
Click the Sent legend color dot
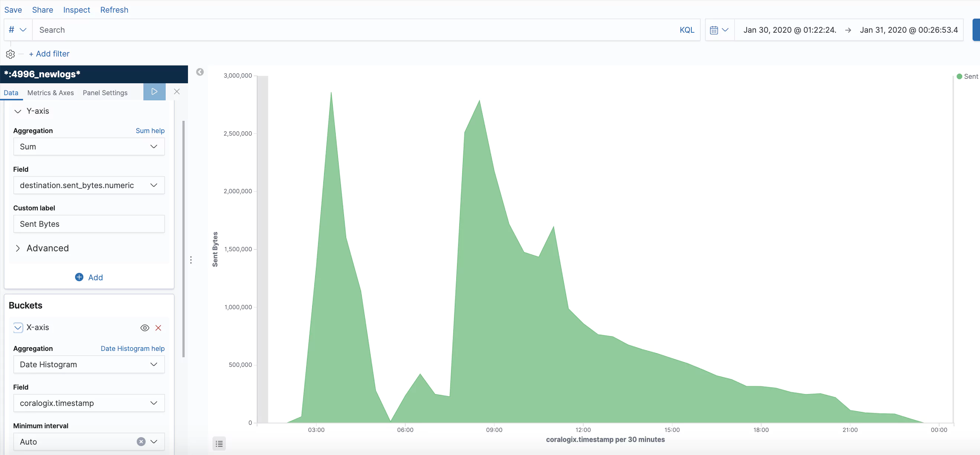(959, 77)
